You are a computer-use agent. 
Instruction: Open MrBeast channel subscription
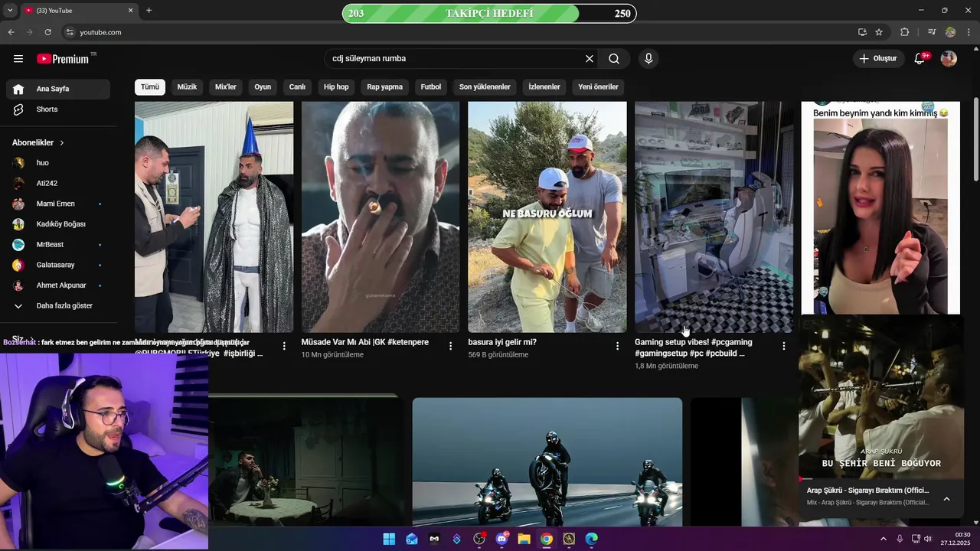click(58, 244)
